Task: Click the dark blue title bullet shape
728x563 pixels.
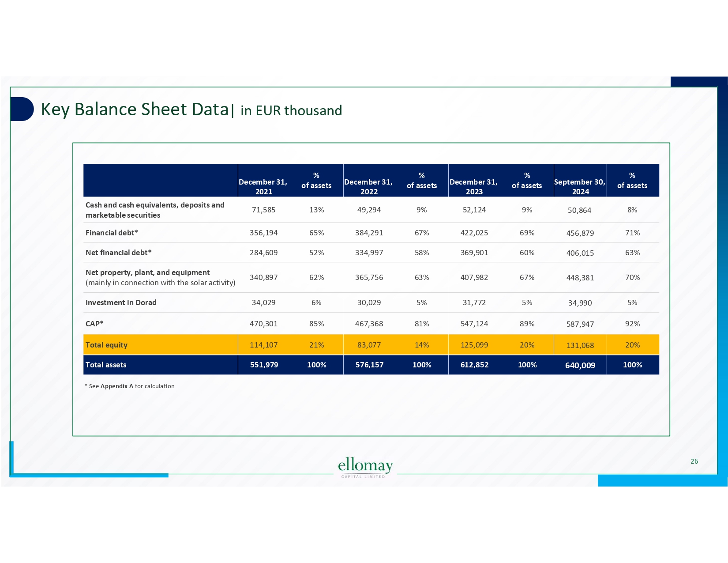Action: 22,109
